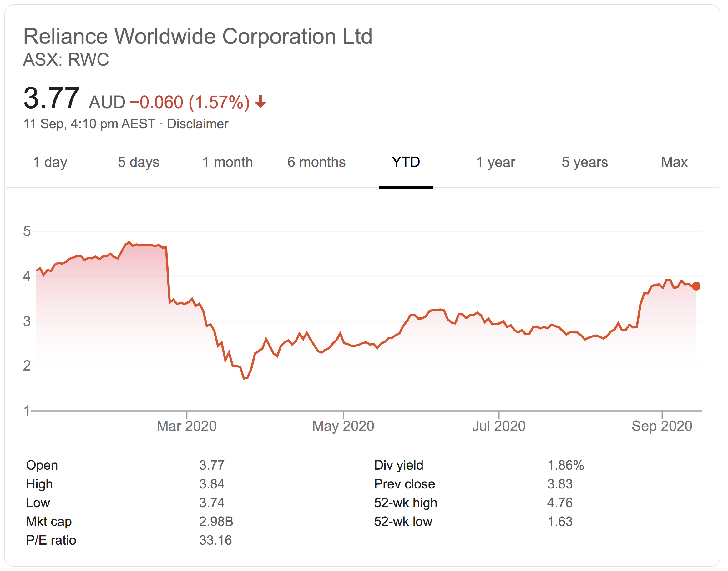Click the red down arrow icon
This screenshot has width=728, height=571.
coord(261,102)
